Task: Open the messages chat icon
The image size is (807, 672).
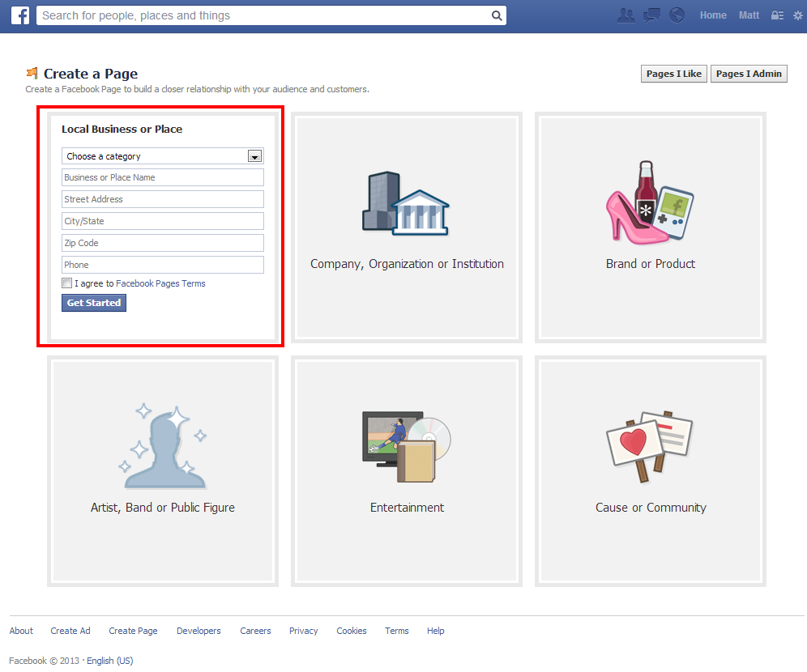Action: (x=651, y=15)
